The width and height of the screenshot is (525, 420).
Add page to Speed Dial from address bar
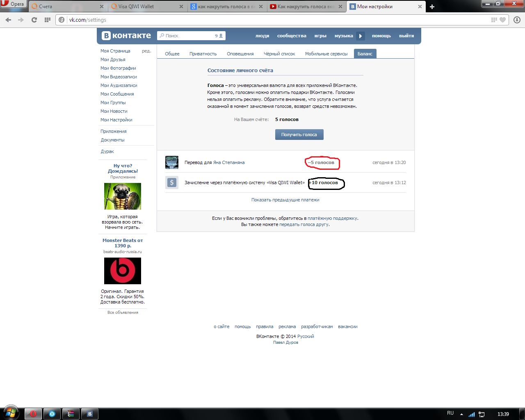tap(494, 20)
